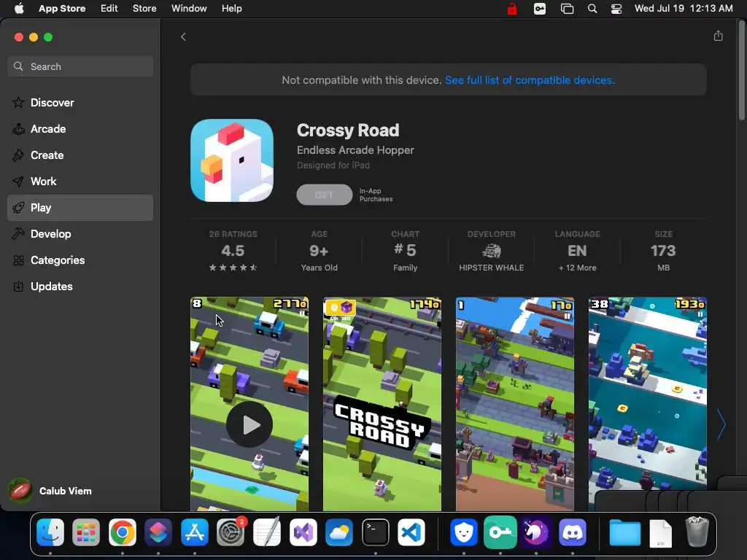Open the Calub Viem account profile
747x560 pixels.
pyautogui.click(x=50, y=491)
